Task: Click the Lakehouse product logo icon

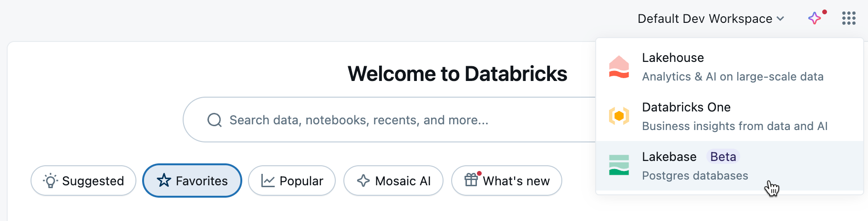Action: tap(619, 67)
